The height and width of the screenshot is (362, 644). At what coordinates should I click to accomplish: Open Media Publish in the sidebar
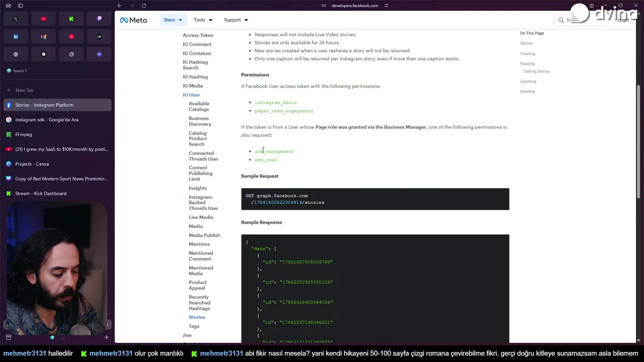[x=204, y=235]
